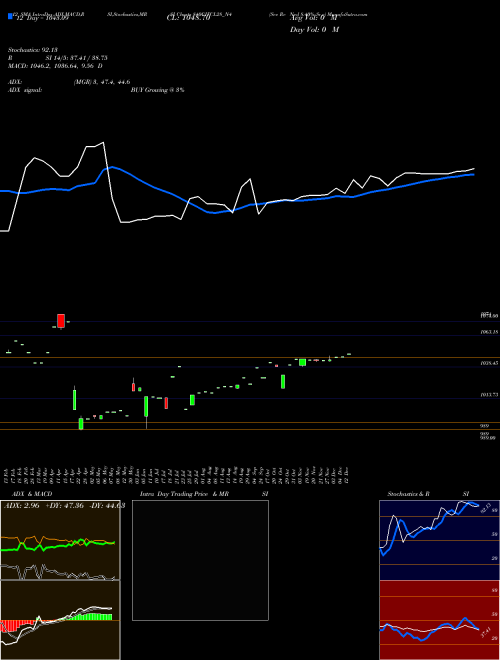The image size is (500, 660).
Task: Click the red-background RSI chart panel
Action: (439, 620)
